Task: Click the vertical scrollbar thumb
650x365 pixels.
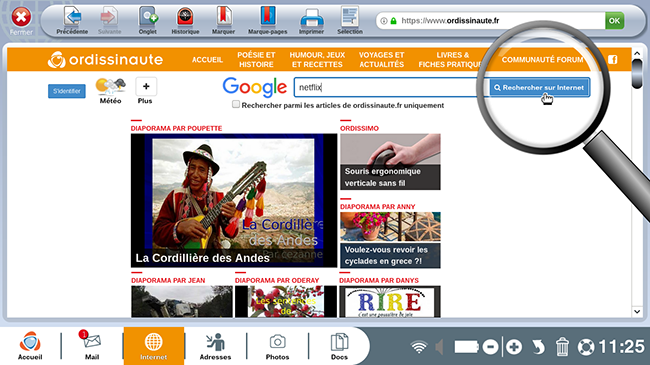Action: pos(637,74)
